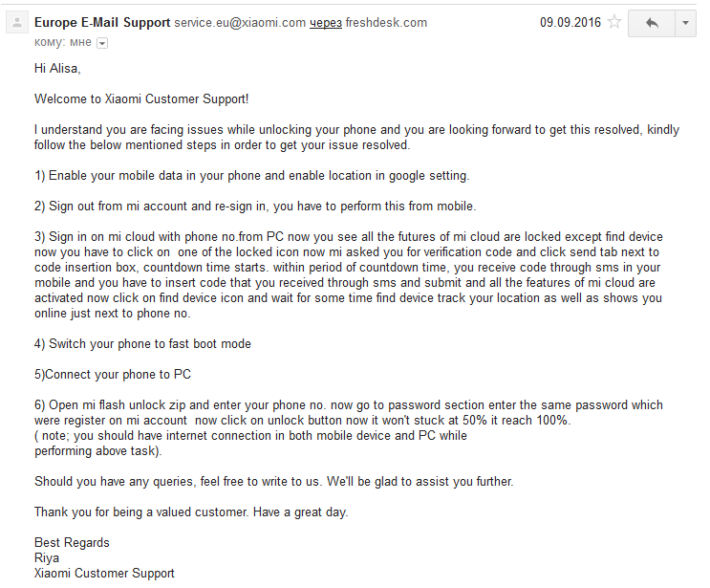The width and height of the screenshot is (710, 588).
Task: Click the underlined 'через' link
Action: coord(326,23)
